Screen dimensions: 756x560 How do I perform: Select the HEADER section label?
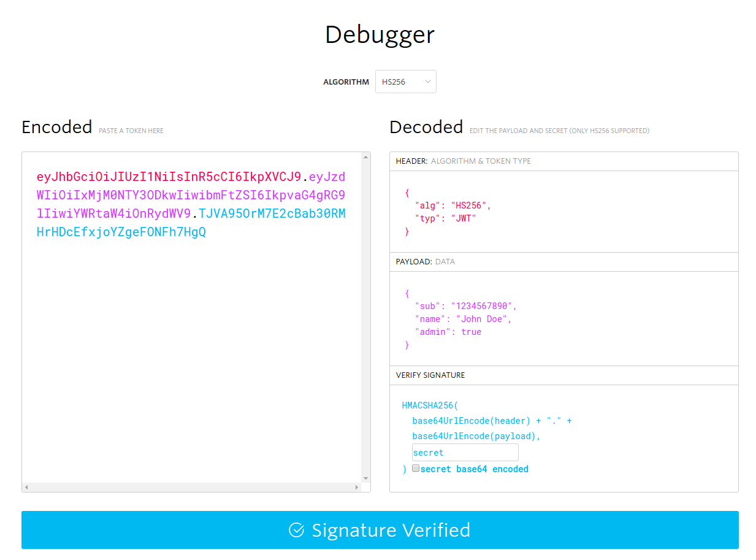click(411, 161)
